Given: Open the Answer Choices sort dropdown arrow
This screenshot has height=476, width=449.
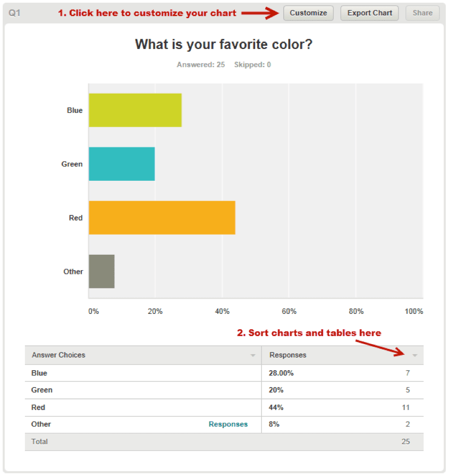Looking at the screenshot, I should tap(253, 355).
